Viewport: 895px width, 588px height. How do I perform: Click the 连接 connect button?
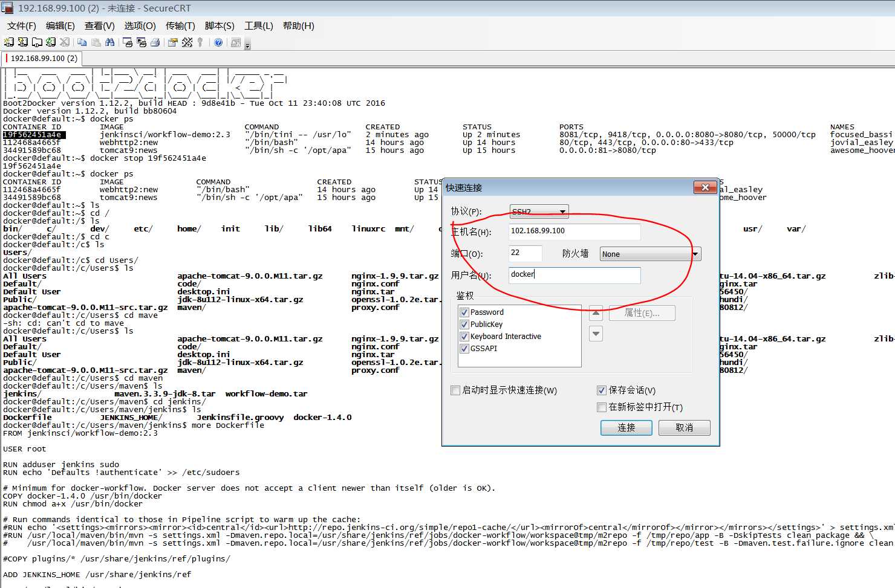[626, 427]
